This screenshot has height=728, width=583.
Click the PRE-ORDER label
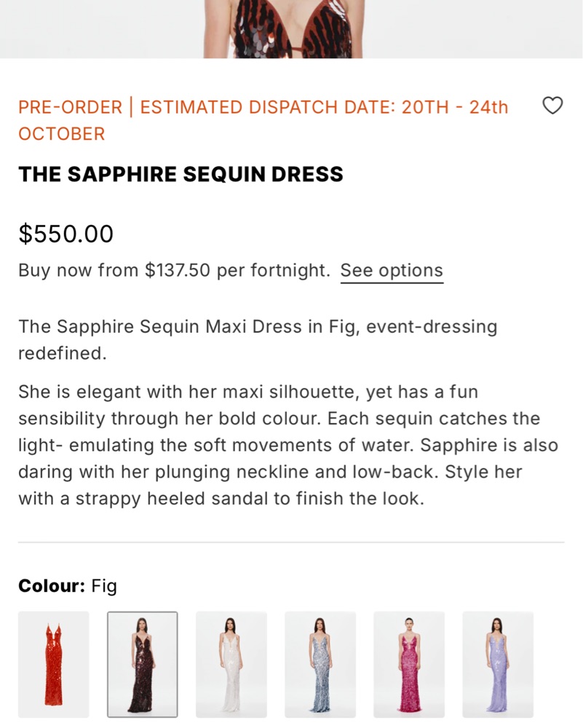[x=70, y=108]
